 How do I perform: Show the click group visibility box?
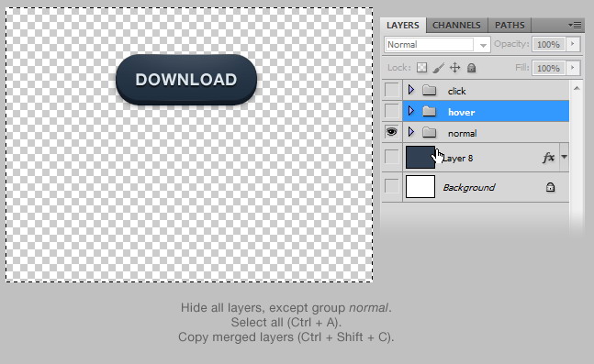(392, 90)
